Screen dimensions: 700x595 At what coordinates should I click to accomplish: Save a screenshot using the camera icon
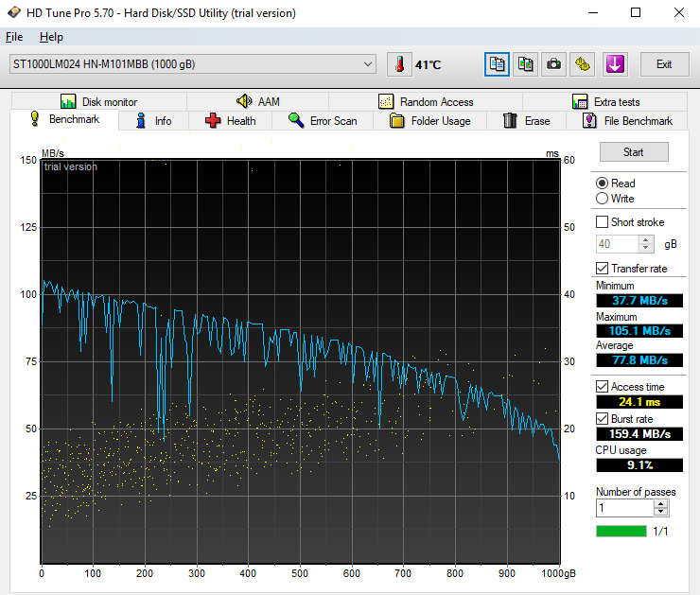click(554, 64)
